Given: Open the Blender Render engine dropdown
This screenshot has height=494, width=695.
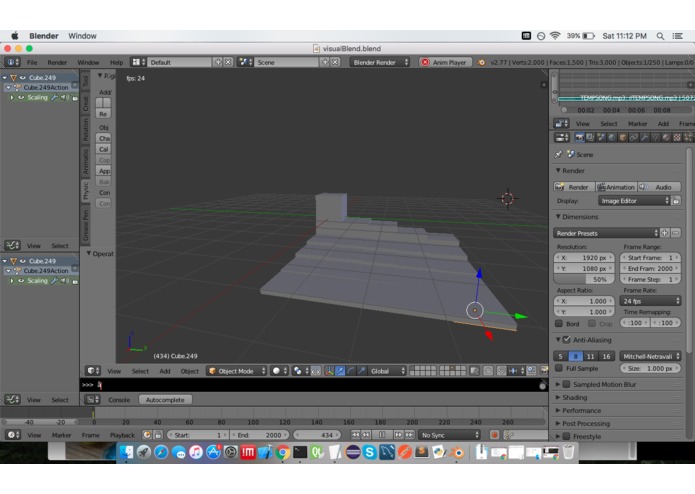Looking at the screenshot, I should 379,62.
